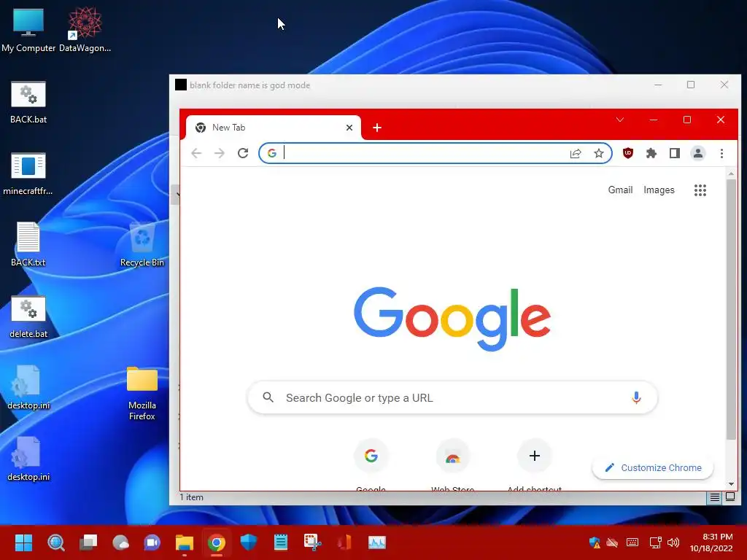Viewport: 747px width, 560px height.
Task: Click OneDrive tray icon
Action: pos(612,542)
